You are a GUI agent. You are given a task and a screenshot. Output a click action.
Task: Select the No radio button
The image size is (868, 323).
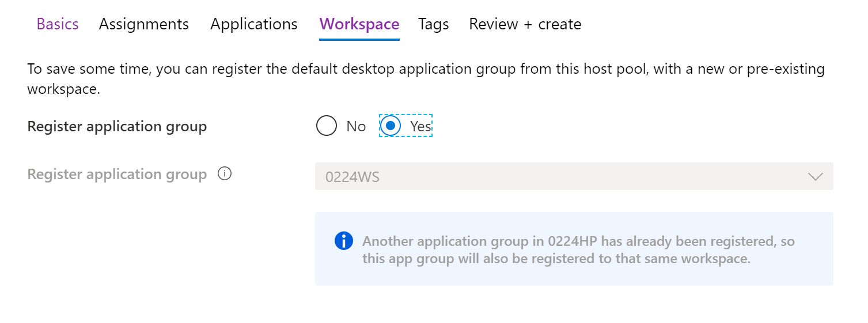tap(326, 126)
